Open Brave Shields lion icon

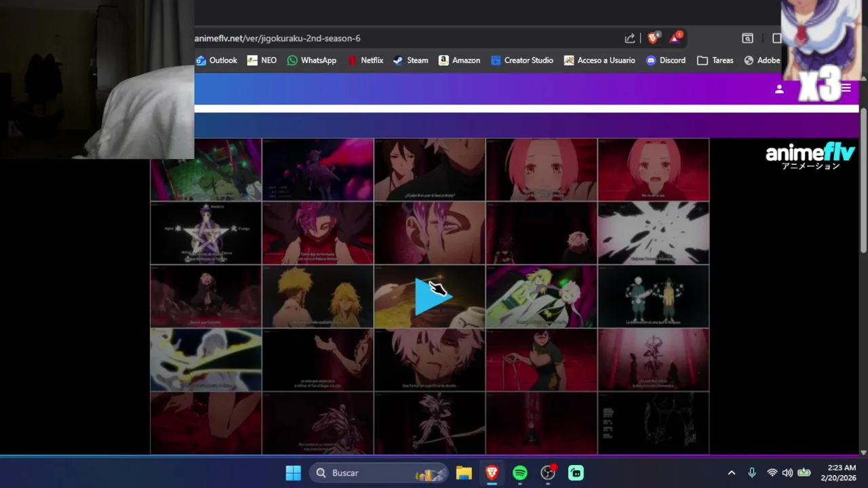click(653, 39)
